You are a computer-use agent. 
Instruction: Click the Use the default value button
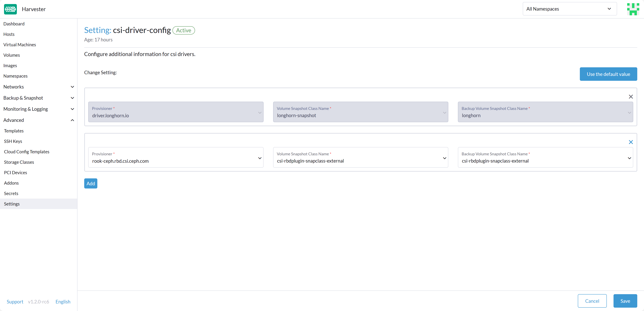pyautogui.click(x=608, y=74)
